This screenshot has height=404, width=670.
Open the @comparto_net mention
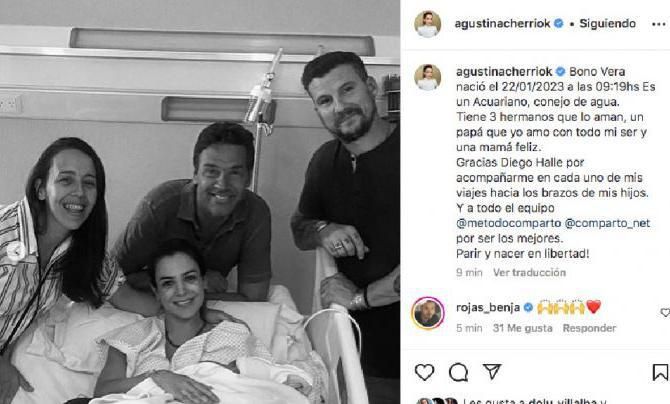click(x=607, y=223)
